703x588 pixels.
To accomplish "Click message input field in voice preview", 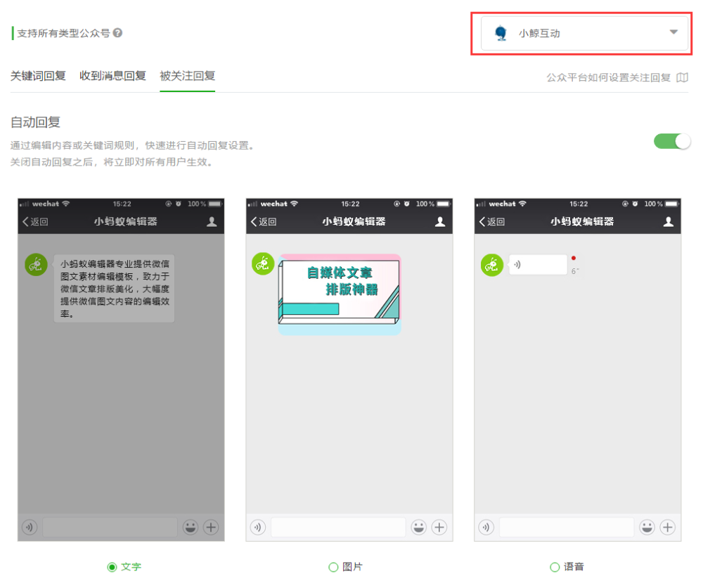I will 567,528.
